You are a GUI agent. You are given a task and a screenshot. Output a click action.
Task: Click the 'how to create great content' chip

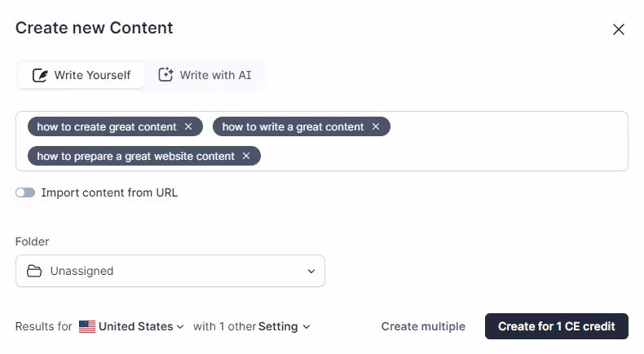click(106, 126)
